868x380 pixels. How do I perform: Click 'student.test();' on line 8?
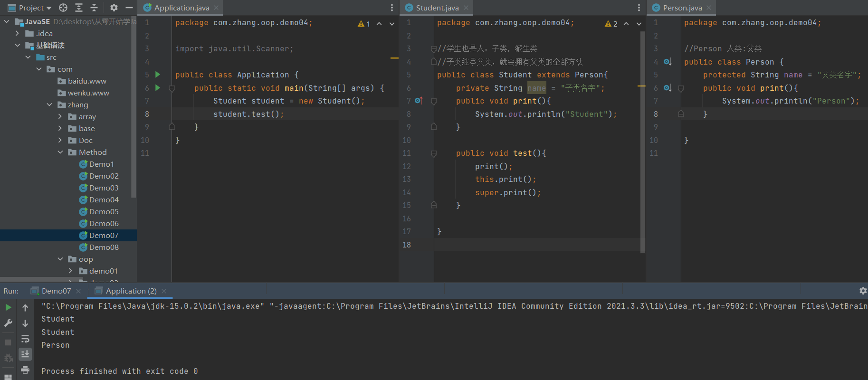248,114
